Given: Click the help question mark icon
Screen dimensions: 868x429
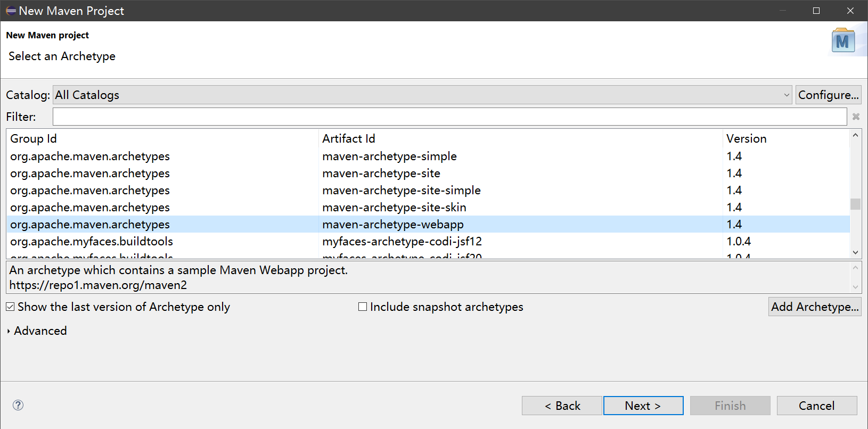Looking at the screenshot, I should (18, 405).
